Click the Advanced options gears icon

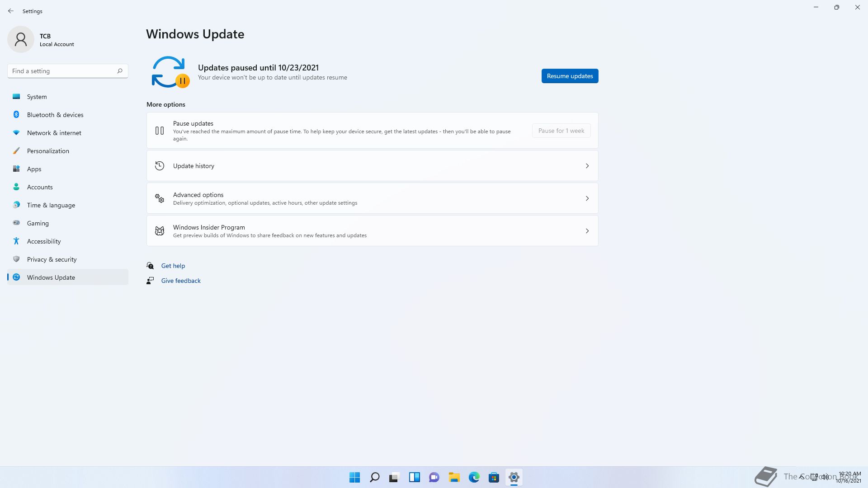pyautogui.click(x=160, y=198)
